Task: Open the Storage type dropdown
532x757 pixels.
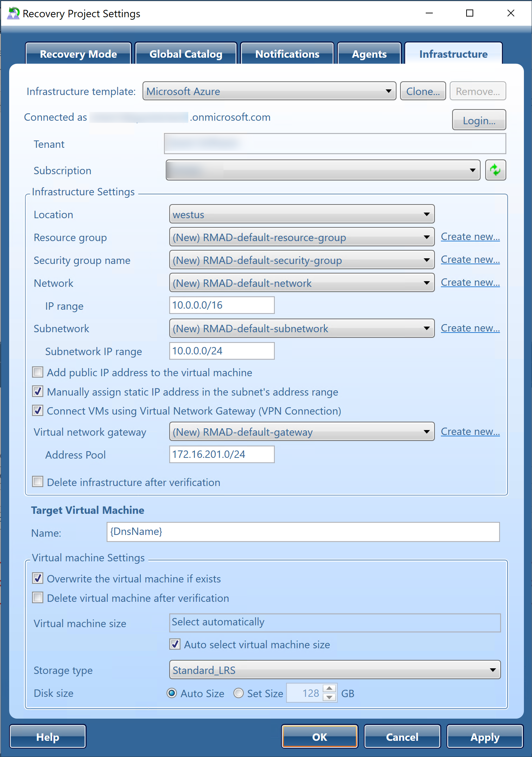Action: coord(335,670)
